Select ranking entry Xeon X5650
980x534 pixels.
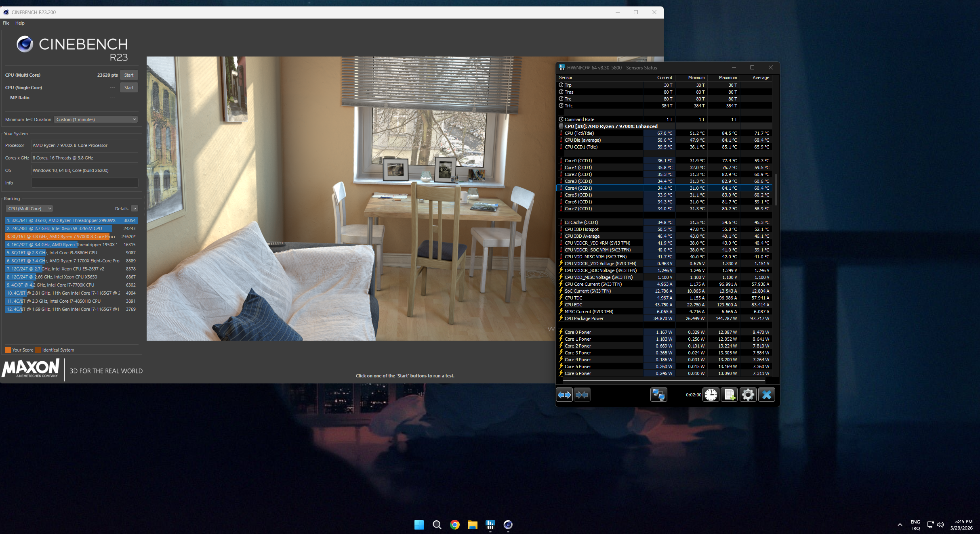point(72,277)
